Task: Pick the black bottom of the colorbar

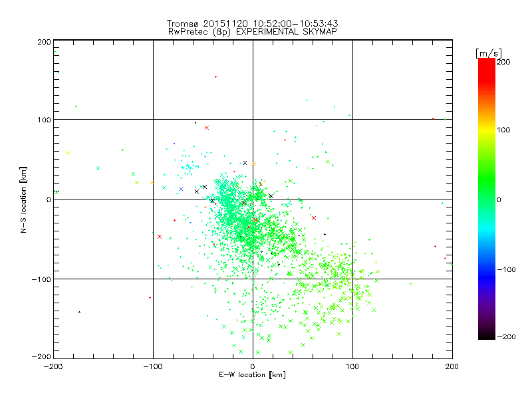Action: 487,335
